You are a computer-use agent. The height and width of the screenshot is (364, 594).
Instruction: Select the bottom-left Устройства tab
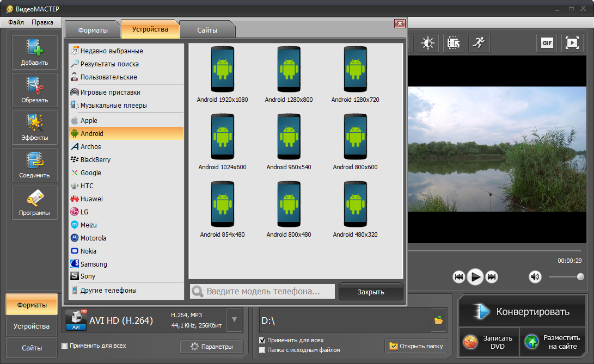(x=32, y=326)
